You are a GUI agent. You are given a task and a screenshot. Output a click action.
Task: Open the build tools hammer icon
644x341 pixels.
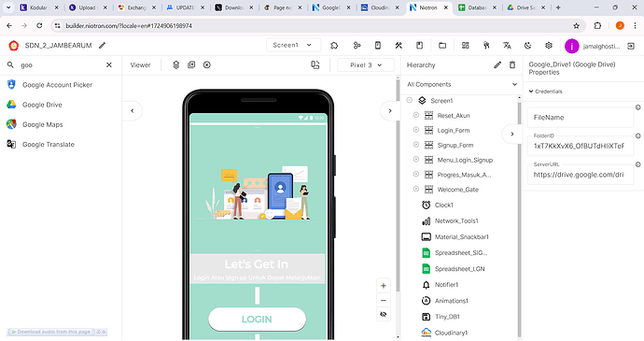point(399,45)
